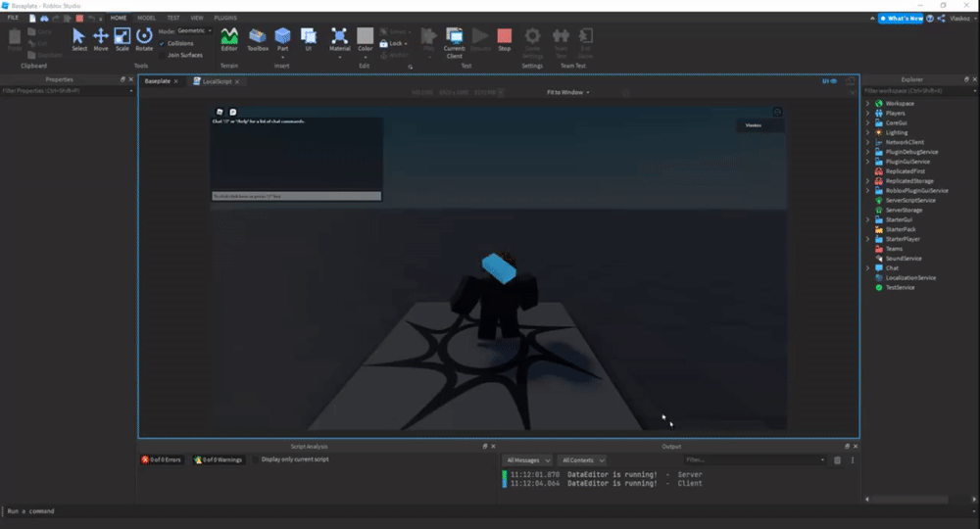Select the Select tool arrow

tap(78, 39)
